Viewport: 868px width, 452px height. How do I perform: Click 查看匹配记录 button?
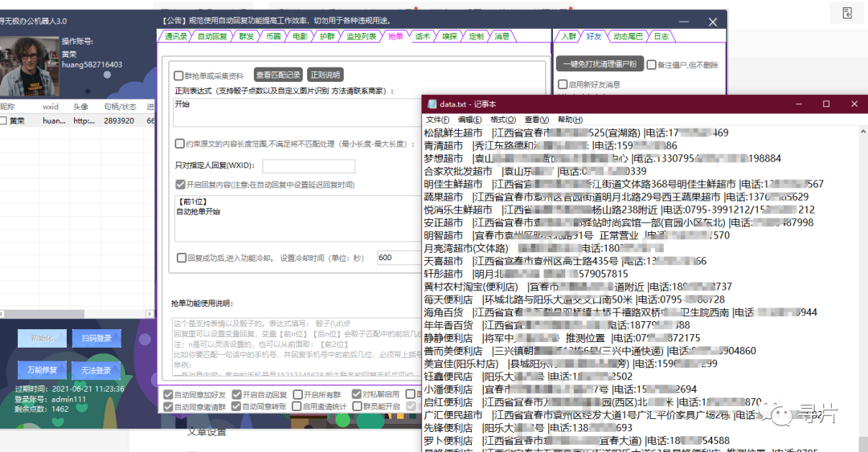point(278,75)
